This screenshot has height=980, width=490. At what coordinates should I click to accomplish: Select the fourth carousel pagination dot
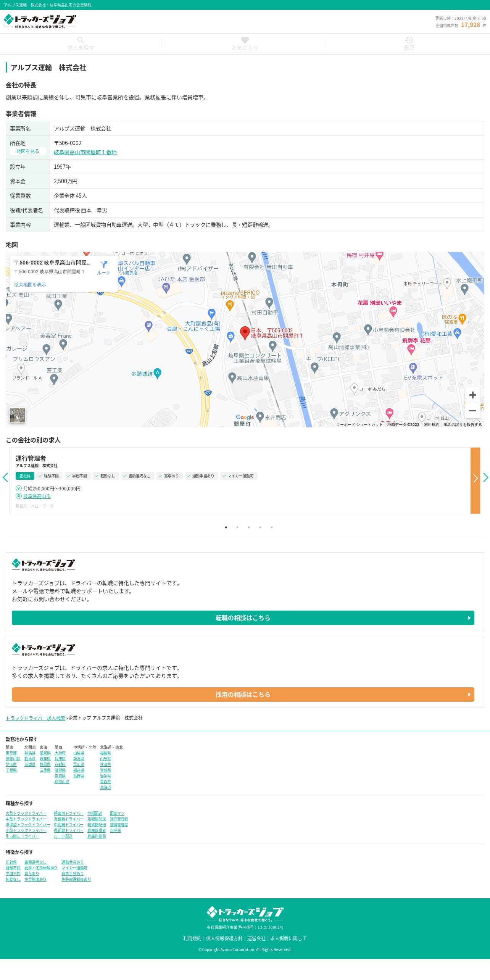coord(260,527)
